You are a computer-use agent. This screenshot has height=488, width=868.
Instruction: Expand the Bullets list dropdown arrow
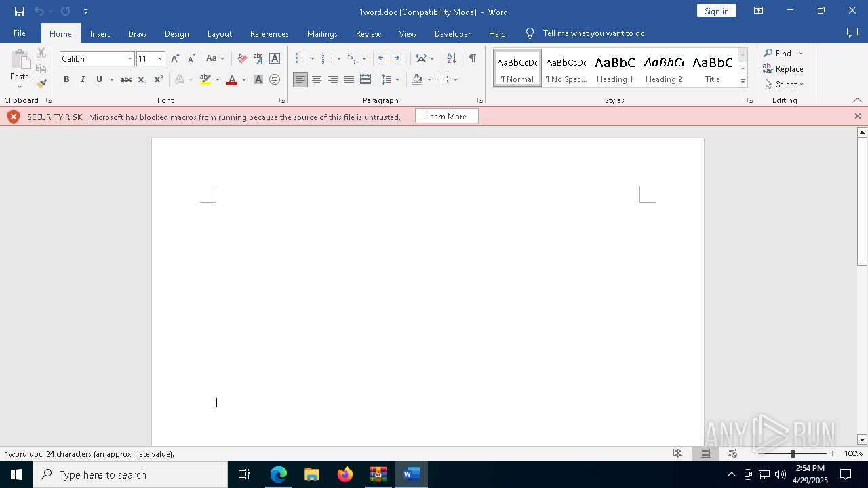(312, 59)
